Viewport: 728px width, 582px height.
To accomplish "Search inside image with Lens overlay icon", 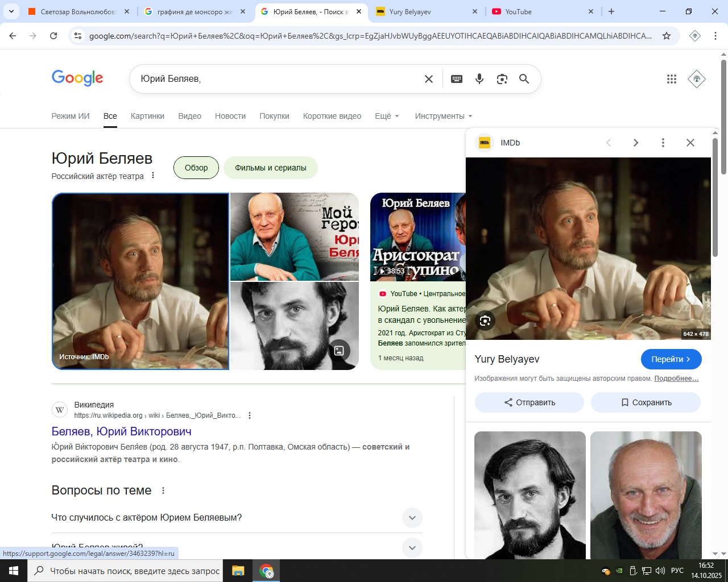I will click(x=485, y=321).
